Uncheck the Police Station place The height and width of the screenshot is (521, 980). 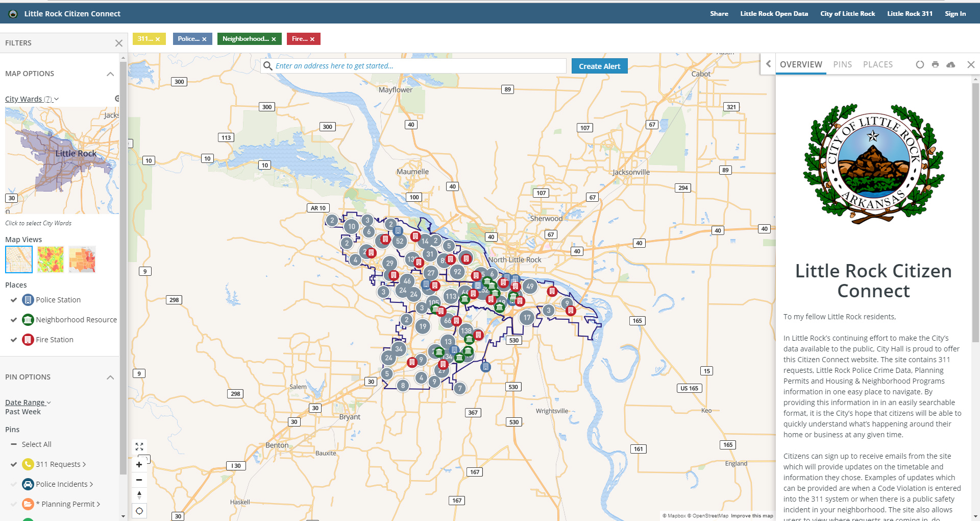(14, 300)
